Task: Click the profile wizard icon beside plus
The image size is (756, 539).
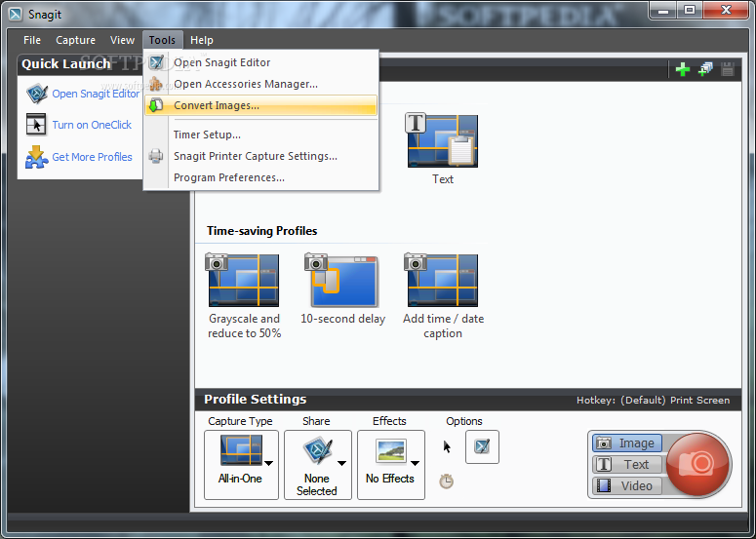Action: 705,69
